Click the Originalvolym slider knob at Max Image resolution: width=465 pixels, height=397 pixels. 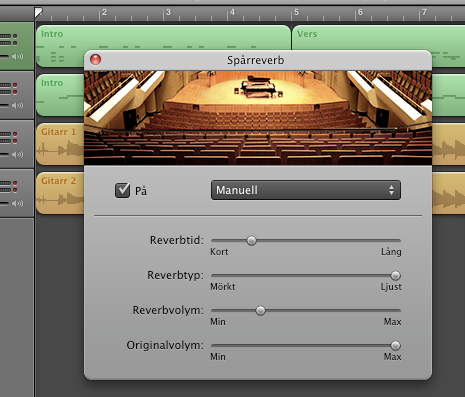pyautogui.click(x=395, y=346)
